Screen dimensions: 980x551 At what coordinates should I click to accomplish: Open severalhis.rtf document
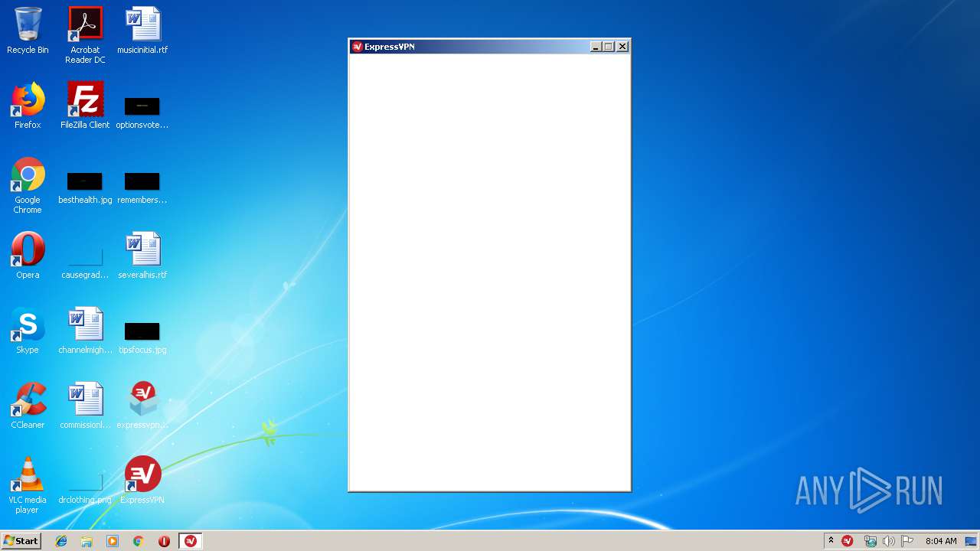tap(142, 256)
